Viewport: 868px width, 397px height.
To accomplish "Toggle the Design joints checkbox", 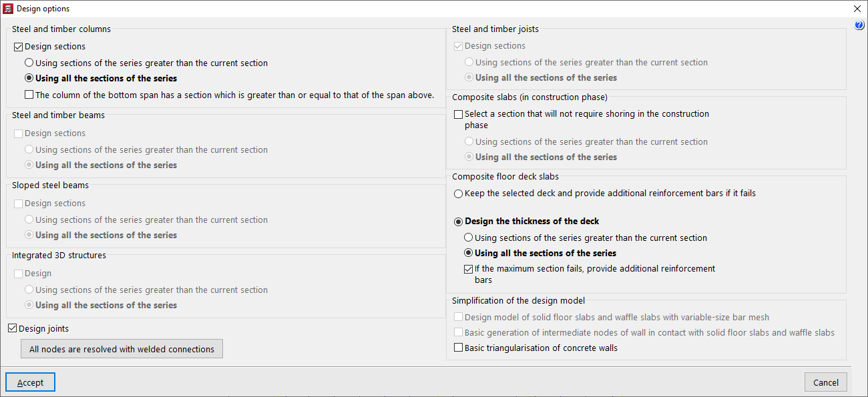I will pos(13,328).
